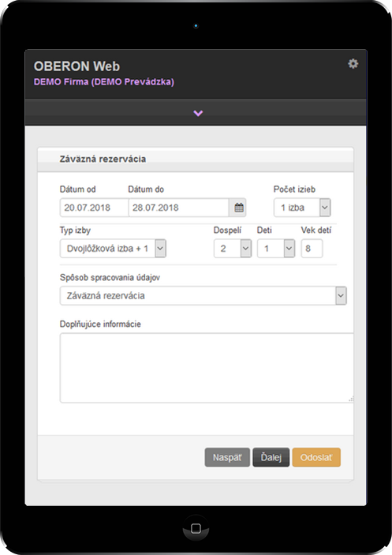Open the Deti count dropdown
Screen dimensions: 392x555
(x=276, y=249)
